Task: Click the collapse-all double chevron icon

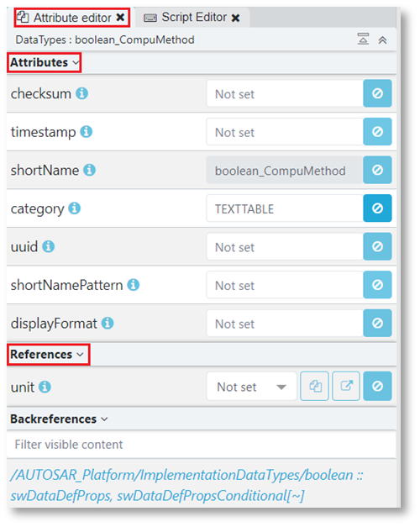Action: pos(382,40)
